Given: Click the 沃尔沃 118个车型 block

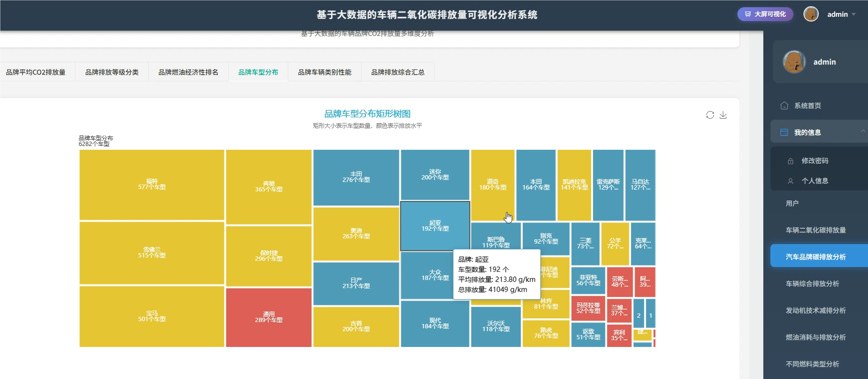Looking at the screenshot, I should tap(496, 326).
